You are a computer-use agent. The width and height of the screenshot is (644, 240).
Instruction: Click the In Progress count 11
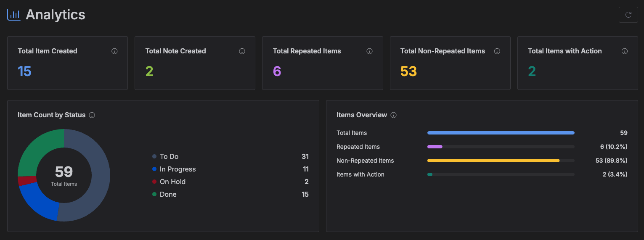point(305,169)
